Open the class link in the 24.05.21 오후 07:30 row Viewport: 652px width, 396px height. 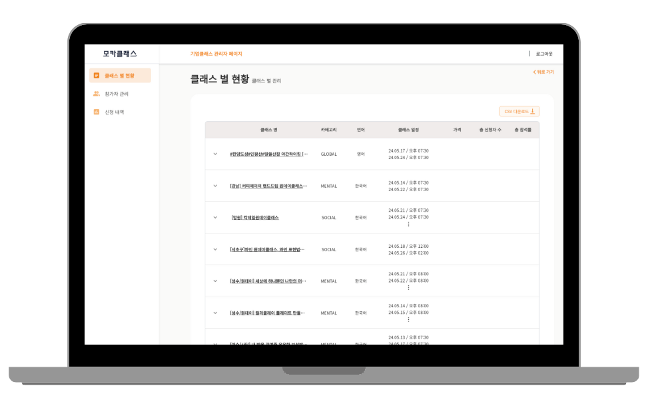(x=255, y=218)
